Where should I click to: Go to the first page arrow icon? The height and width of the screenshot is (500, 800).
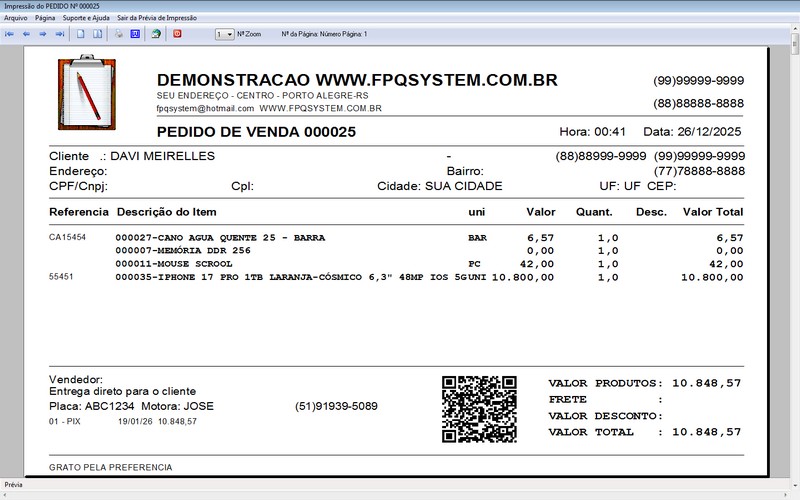click(x=10, y=34)
